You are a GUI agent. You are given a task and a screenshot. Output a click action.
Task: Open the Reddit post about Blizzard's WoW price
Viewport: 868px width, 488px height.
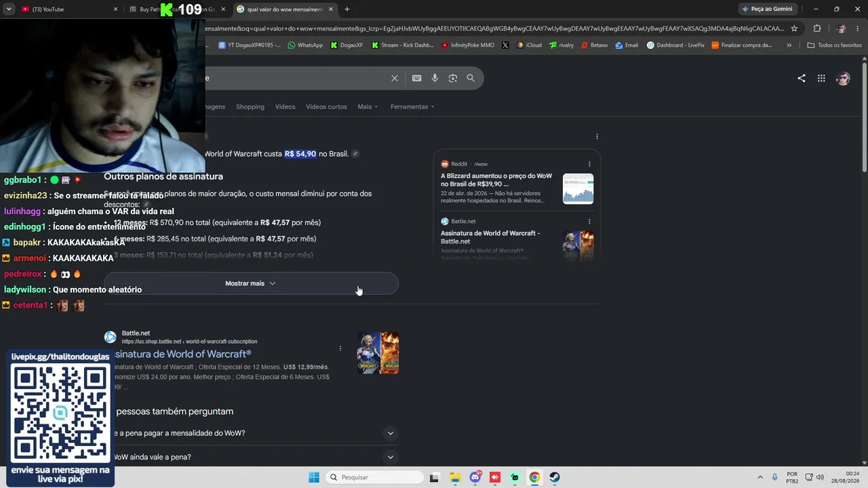pos(496,180)
